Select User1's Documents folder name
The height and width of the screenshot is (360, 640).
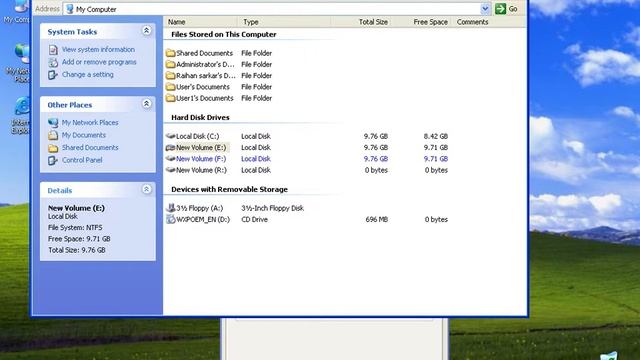pyautogui.click(x=204, y=98)
